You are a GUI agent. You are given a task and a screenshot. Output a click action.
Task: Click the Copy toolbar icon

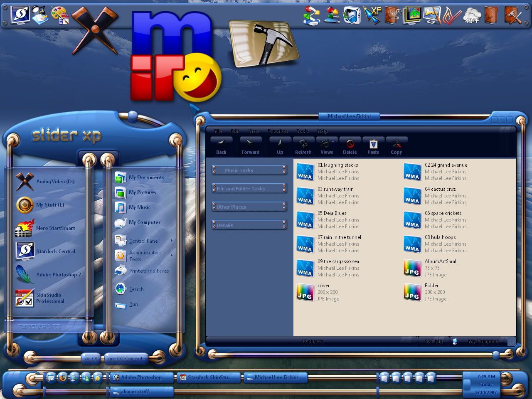pyautogui.click(x=397, y=146)
